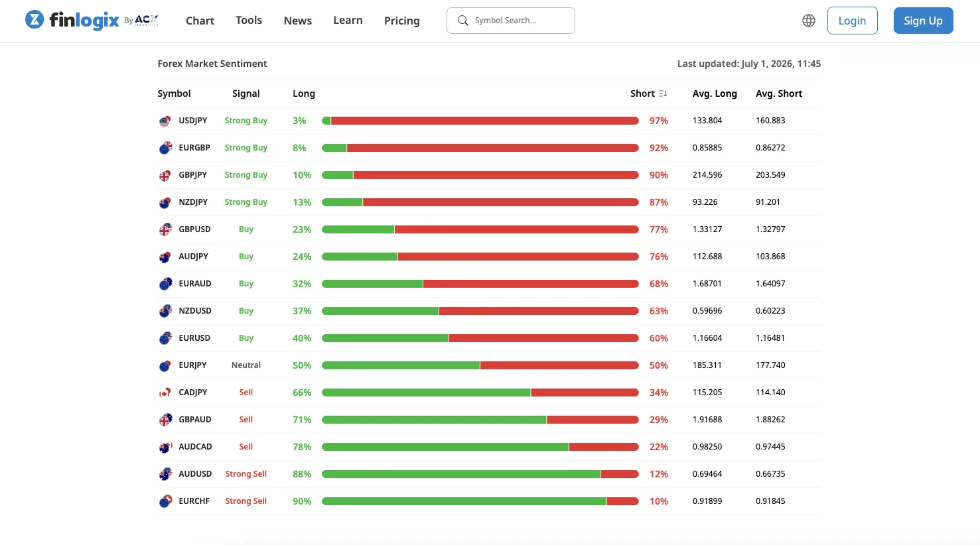This screenshot has height=545, width=980.
Task: Go to the News section
Action: point(298,21)
